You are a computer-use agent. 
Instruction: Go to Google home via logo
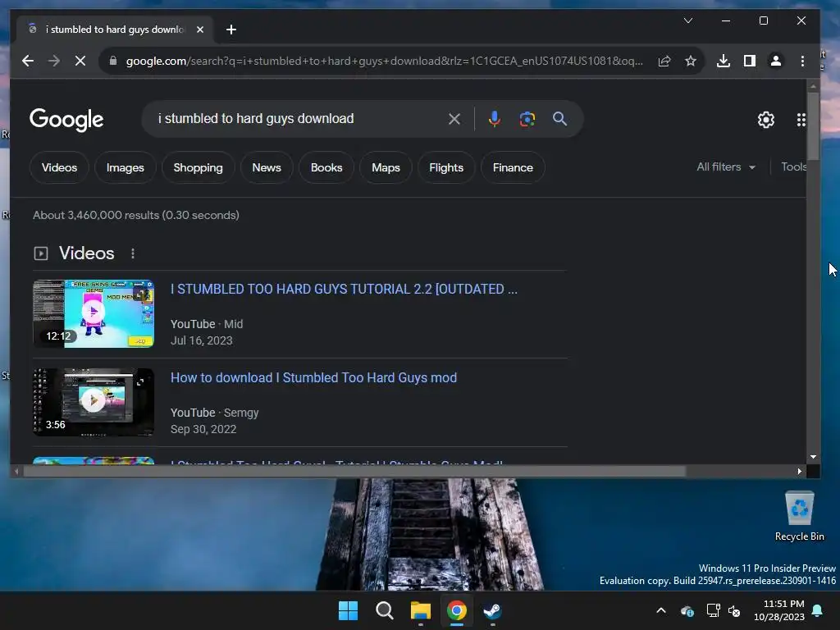pyautogui.click(x=66, y=120)
